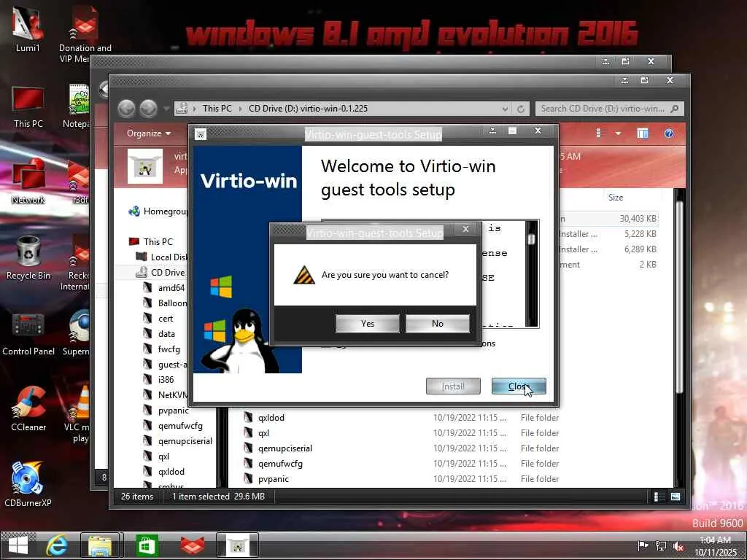The width and height of the screenshot is (747, 560).
Task: Open the qemufwcfg folder in the tree
Action: (173, 426)
